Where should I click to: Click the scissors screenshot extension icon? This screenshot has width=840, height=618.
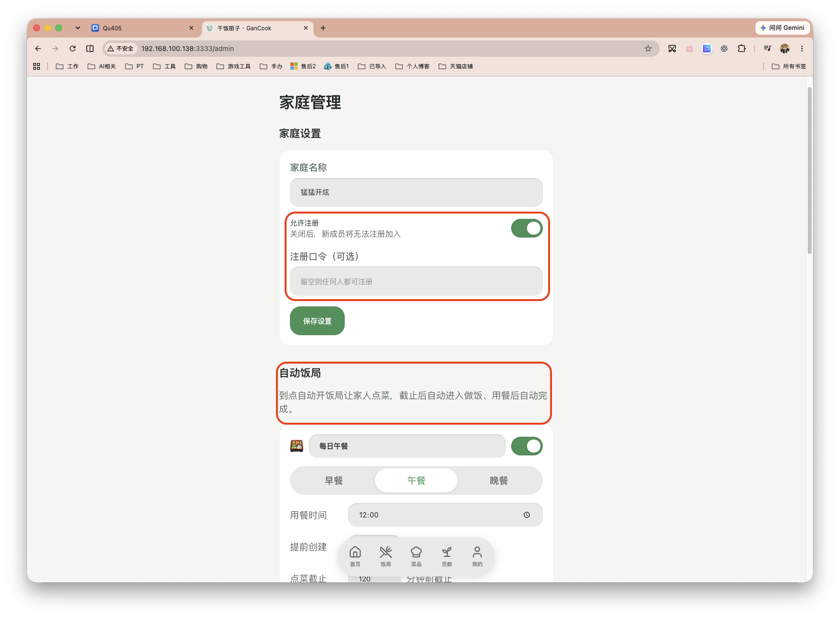(x=672, y=49)
